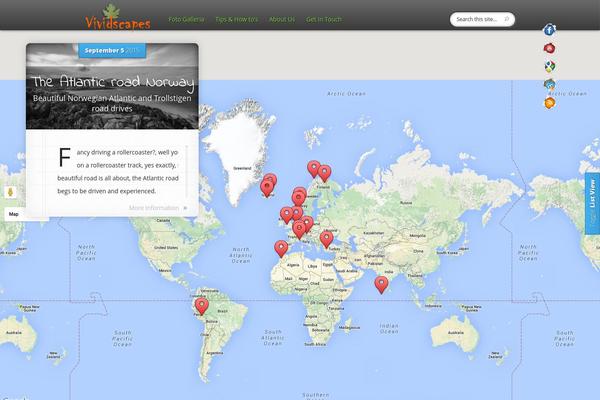The image size is (600, 400).
Task: Open the black-and-white Atlantic road photo
Action: 112,86
